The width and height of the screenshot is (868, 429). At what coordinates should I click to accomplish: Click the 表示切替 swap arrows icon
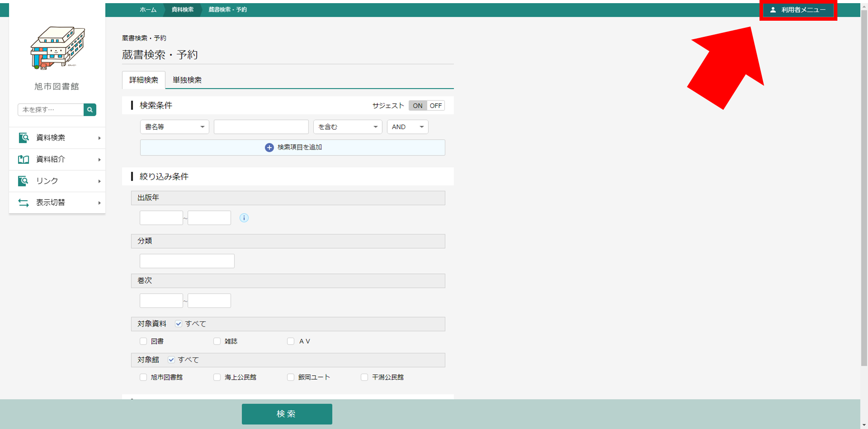(x=23, y=203)
